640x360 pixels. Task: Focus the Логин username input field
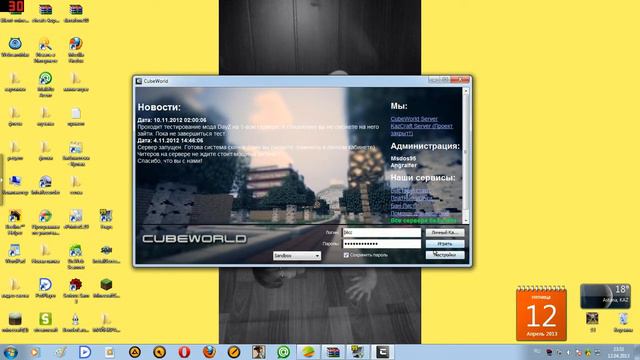pos(382,233)
